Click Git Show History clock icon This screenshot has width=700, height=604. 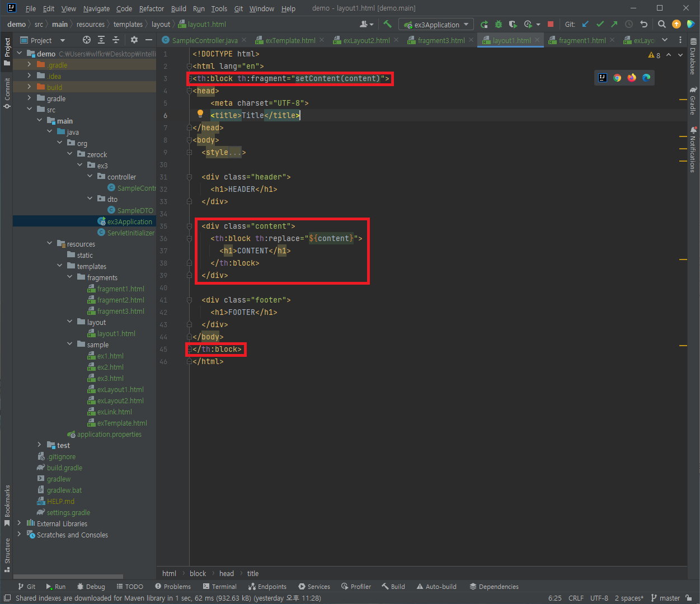(629, 24)
